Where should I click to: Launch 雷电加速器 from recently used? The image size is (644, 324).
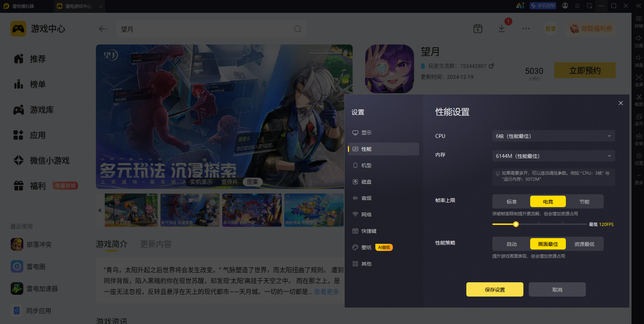click(x=34, y=289)
